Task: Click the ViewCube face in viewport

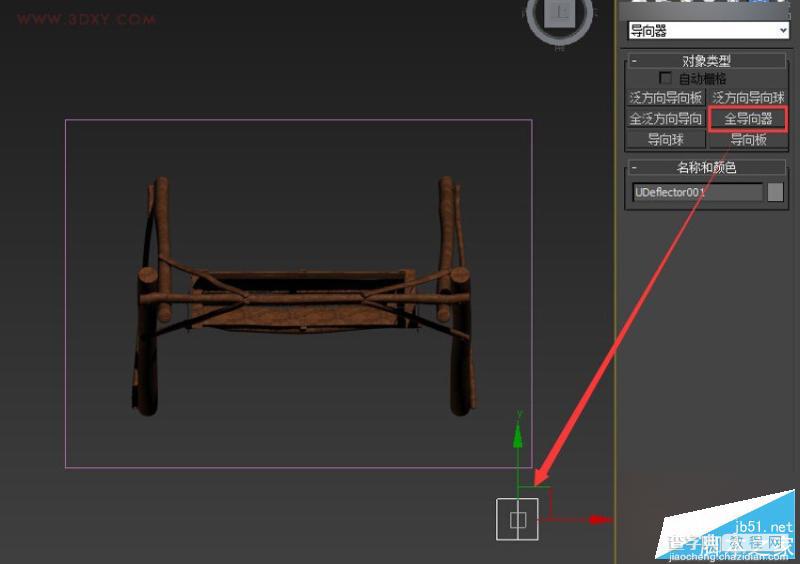Action: point(560,13)
